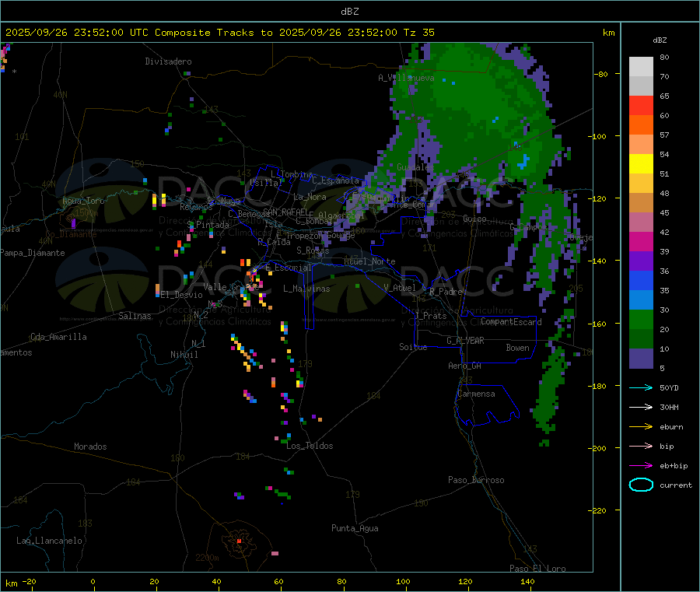Click the green 20-30 dBZ color swatch
Screen dimensions: 700x592
[x=641, y=319]
